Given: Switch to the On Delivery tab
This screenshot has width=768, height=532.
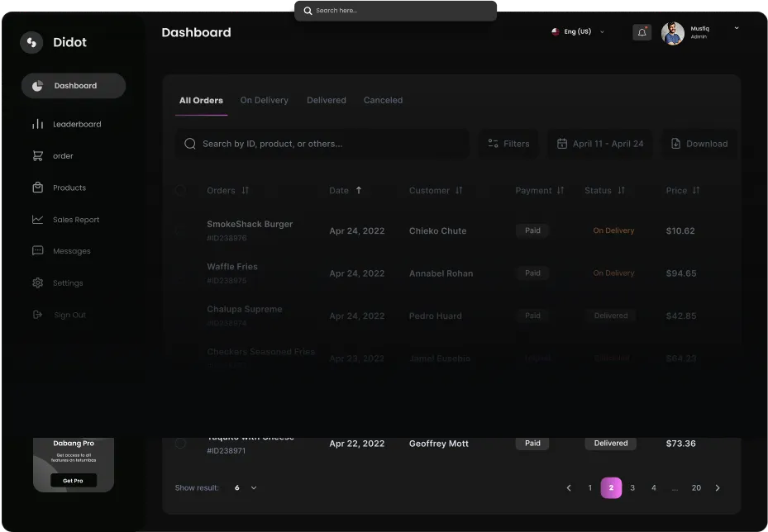Looking at the screenshot, I should 264,100.
